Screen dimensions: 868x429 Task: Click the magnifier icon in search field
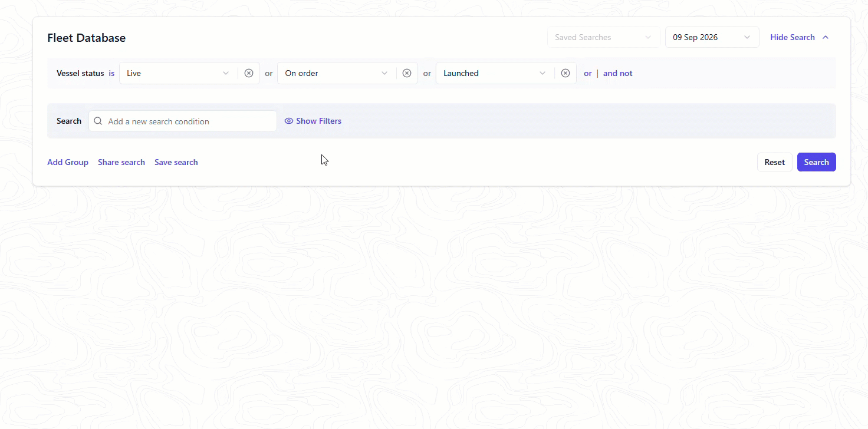[x=98, y=121]
